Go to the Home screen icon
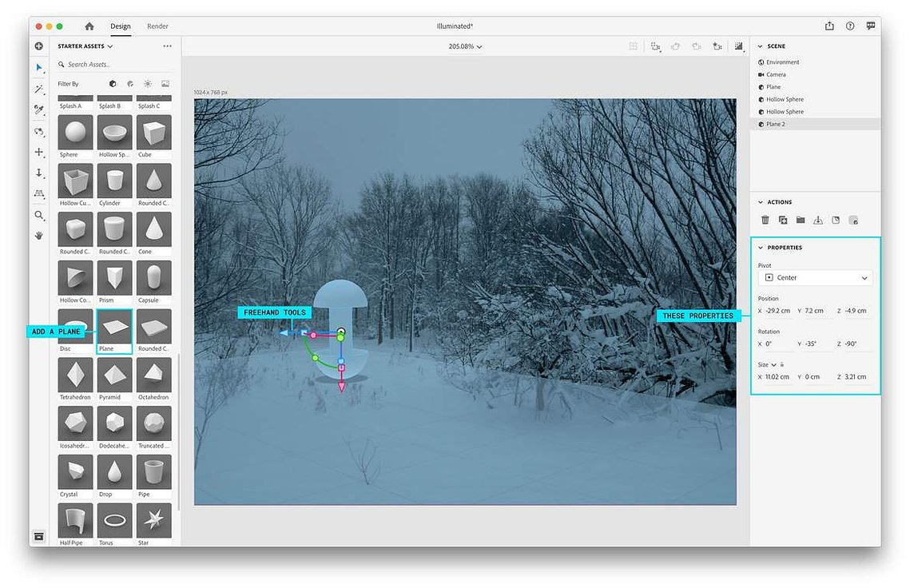910x588 pixels. click(x=89, y=26)
